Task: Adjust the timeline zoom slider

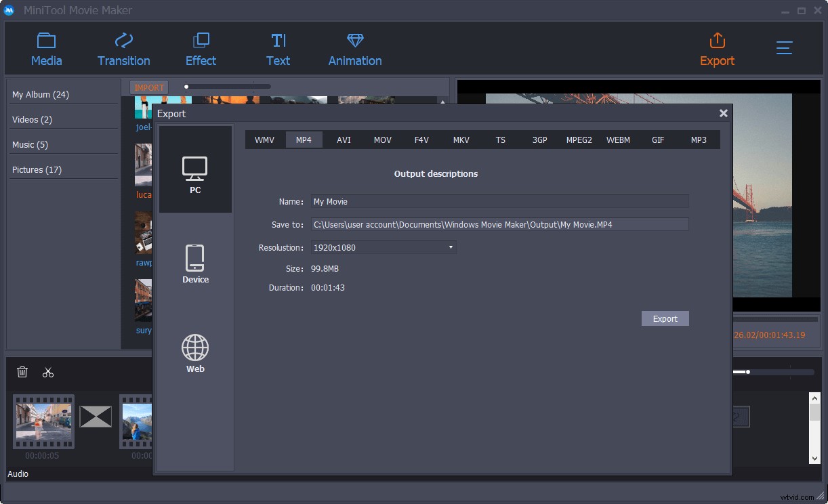Action: click(748, 371)
